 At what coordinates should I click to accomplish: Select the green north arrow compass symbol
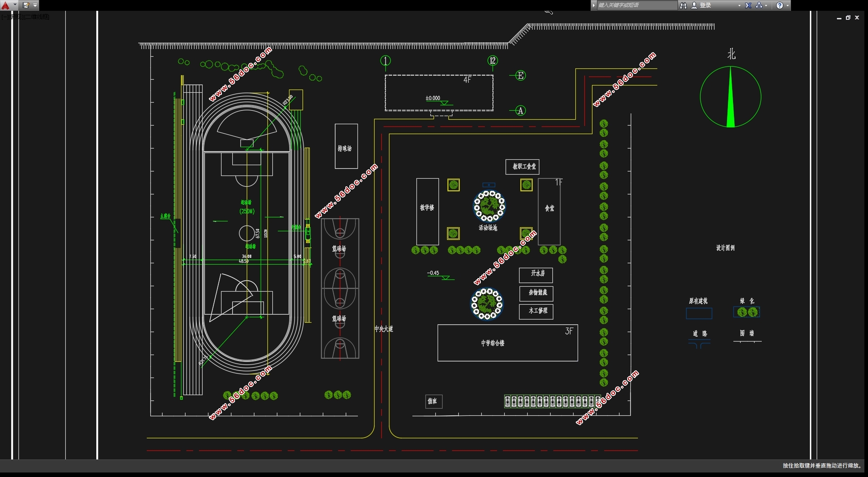[731, 97]
